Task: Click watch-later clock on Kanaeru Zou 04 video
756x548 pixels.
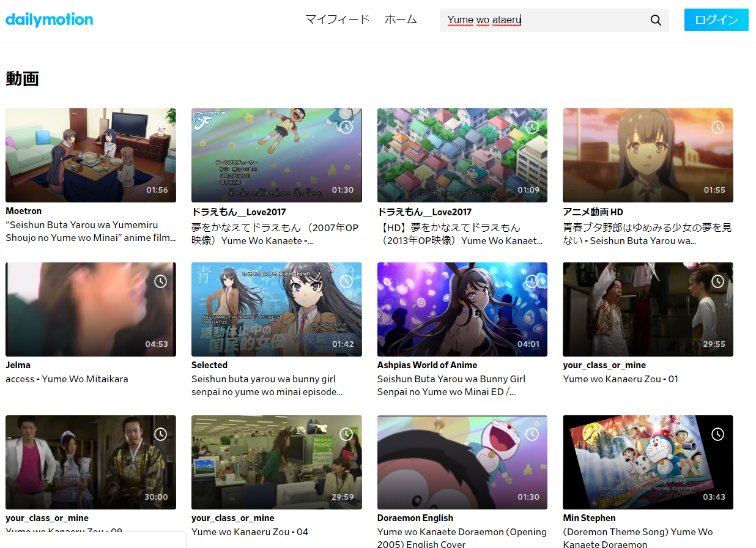Action: [346, 434]
